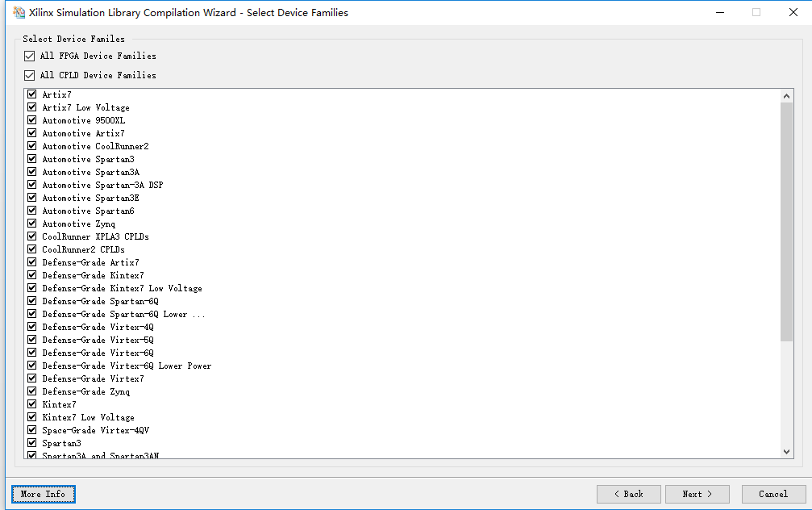Uncheck All CPLD Device Families checkbox

(x=30, y=75)
